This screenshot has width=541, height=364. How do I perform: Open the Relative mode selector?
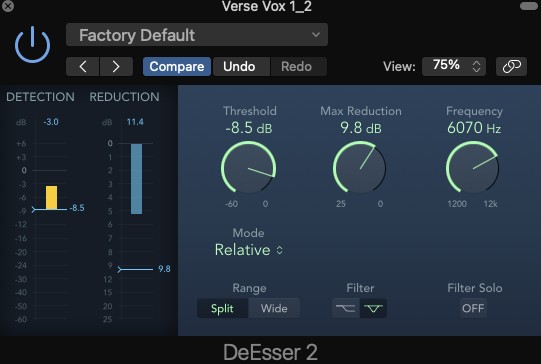pos(249,250)
